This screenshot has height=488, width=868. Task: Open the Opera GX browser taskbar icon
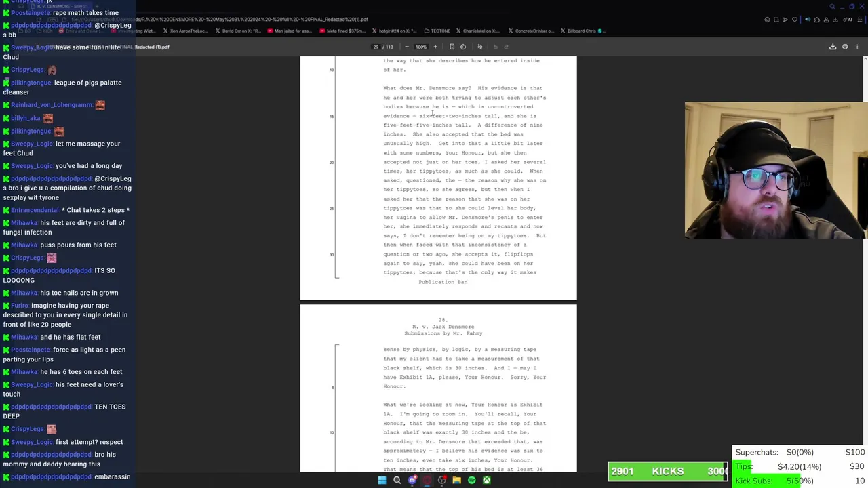427,480
